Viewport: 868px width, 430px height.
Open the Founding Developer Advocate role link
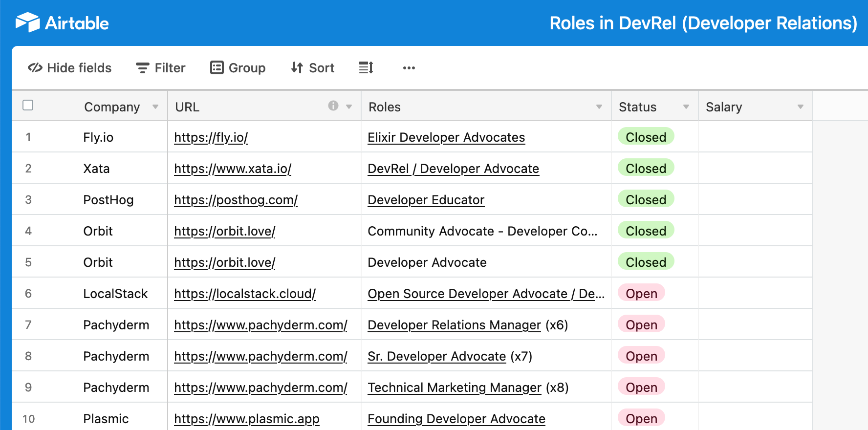456,419
